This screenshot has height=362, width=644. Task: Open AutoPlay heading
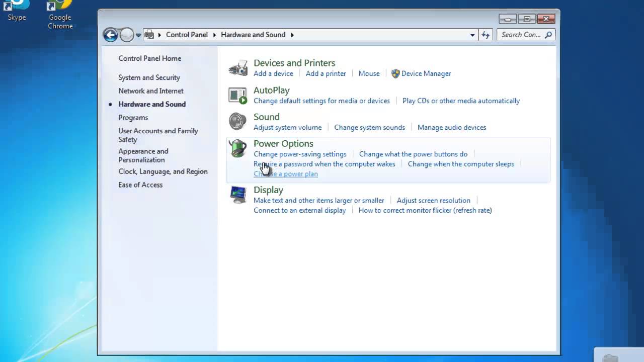pos(272,90)
